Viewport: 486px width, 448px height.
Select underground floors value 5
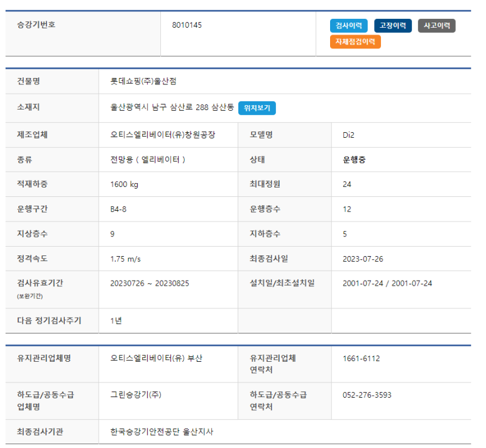click(345, 234)
